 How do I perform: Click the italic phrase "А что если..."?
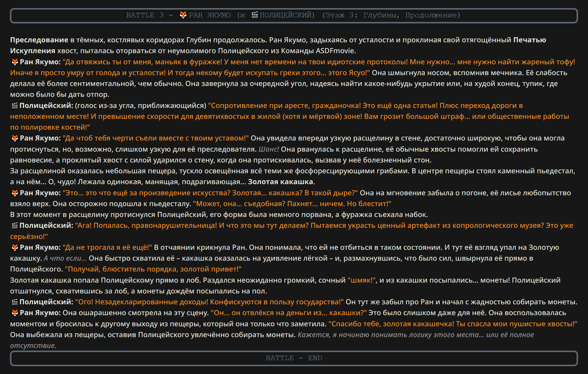65,258
